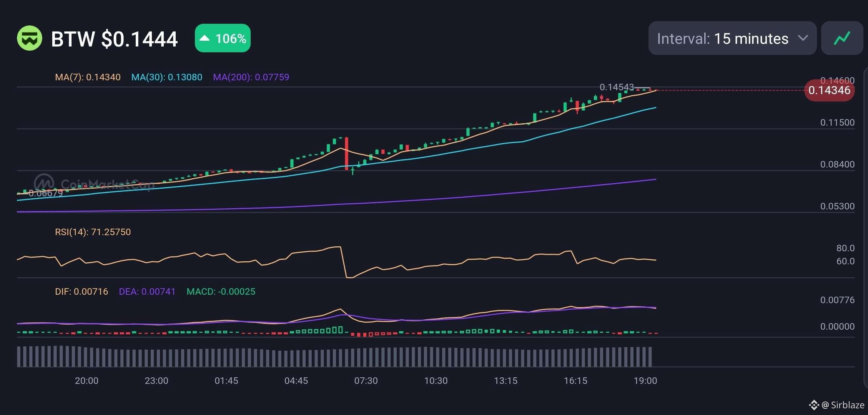Click the 0.14543 high price marker
868x415 pixels.
(x=617, y=87)
